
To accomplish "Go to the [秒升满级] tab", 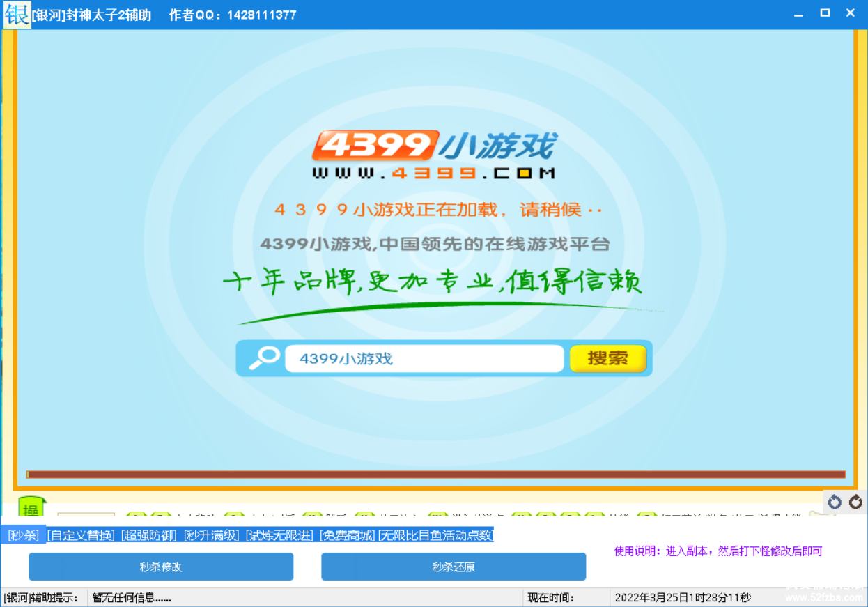I will coord(211,535).
